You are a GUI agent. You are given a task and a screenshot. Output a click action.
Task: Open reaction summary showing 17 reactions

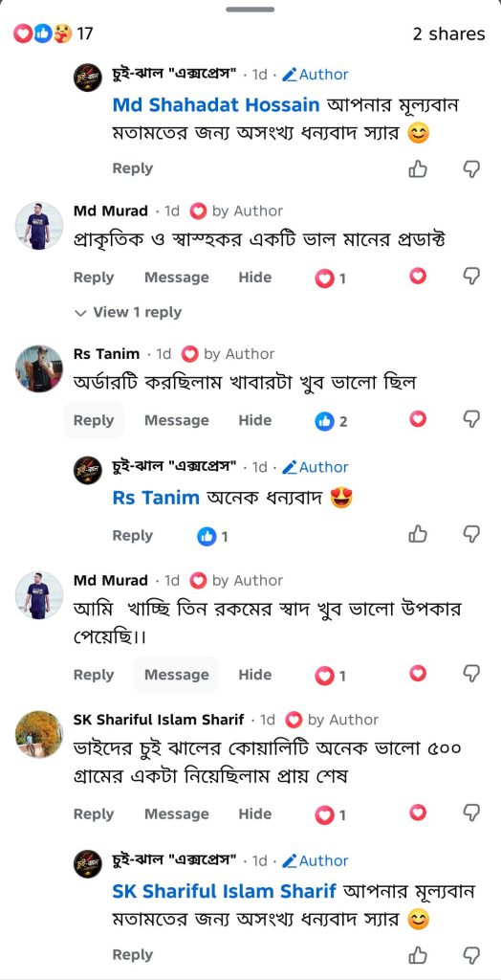click(x=54, y=33)
